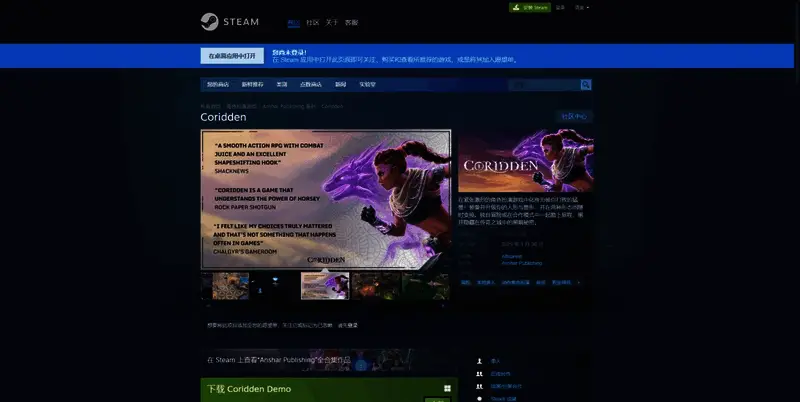Click the open in desktop app button

(232, 56)
